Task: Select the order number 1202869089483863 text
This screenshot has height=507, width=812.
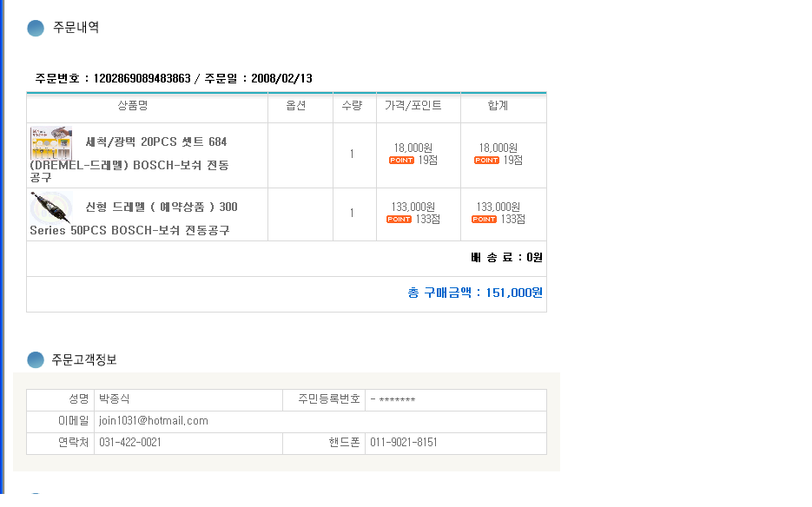Action: pos(142,79)
